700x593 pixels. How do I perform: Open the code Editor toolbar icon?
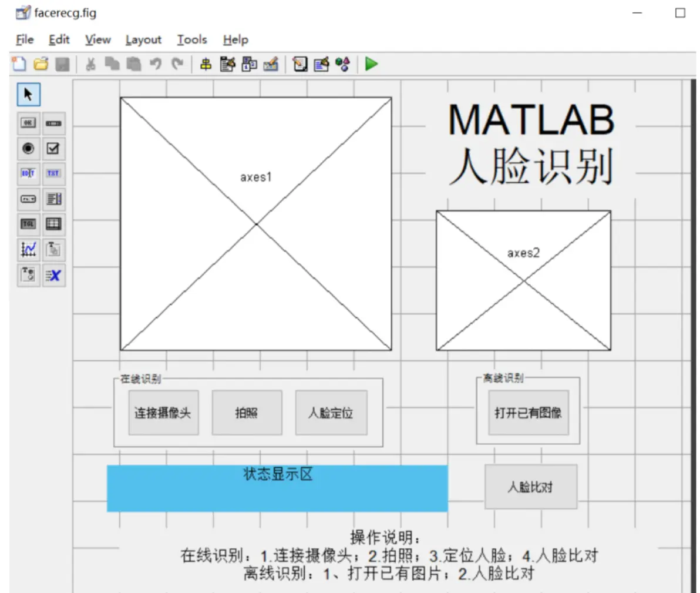[x=300, y=64]
